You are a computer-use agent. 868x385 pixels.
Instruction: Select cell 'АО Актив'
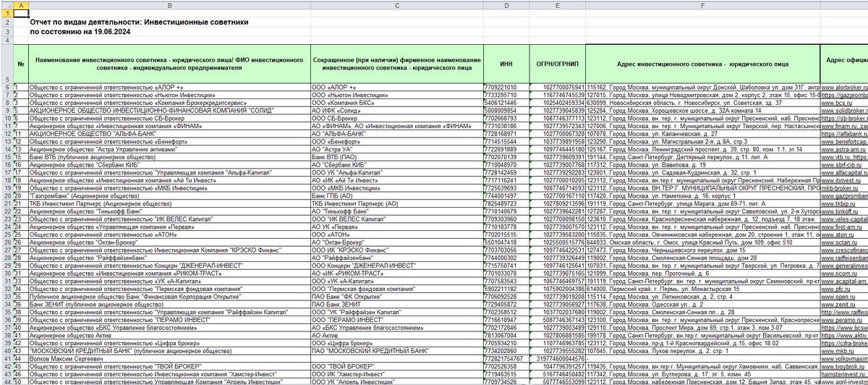396,337
